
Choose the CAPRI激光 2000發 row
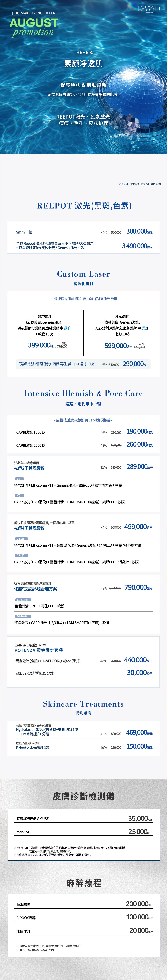pos(84,445)
